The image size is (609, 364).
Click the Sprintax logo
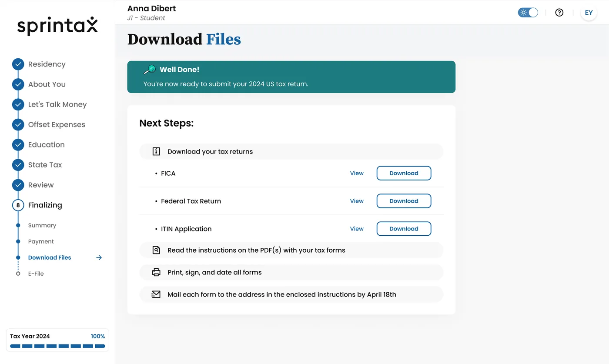pos(57,26)
